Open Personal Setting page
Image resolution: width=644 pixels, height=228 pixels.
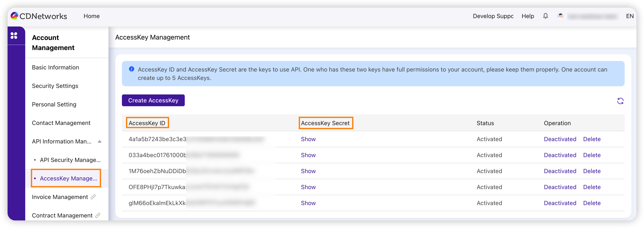pyautogui.click(x=54, y=104)
